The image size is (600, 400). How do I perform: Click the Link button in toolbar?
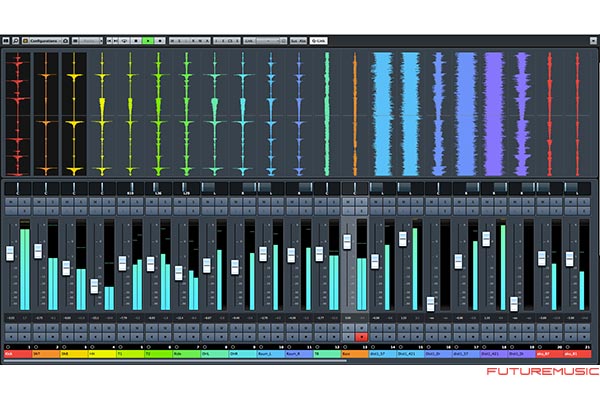(249, 41)
